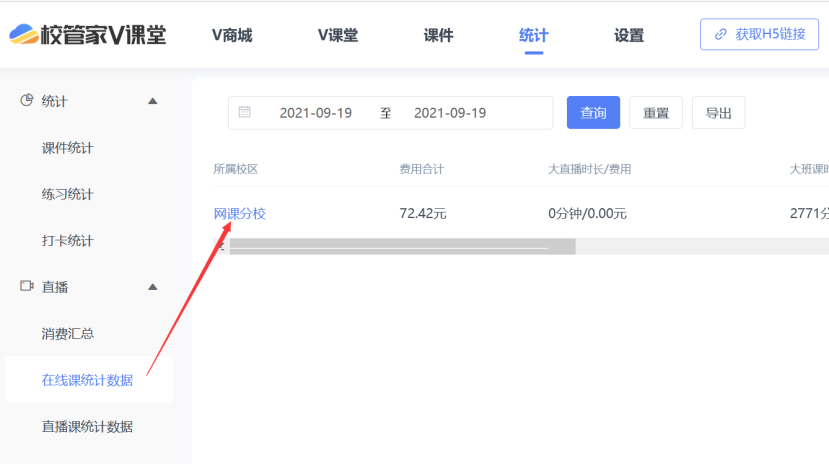The height and width of the screenshot is (464, 829).
Task: Select the 统计 top navigation tab
Action: [533, 35]
